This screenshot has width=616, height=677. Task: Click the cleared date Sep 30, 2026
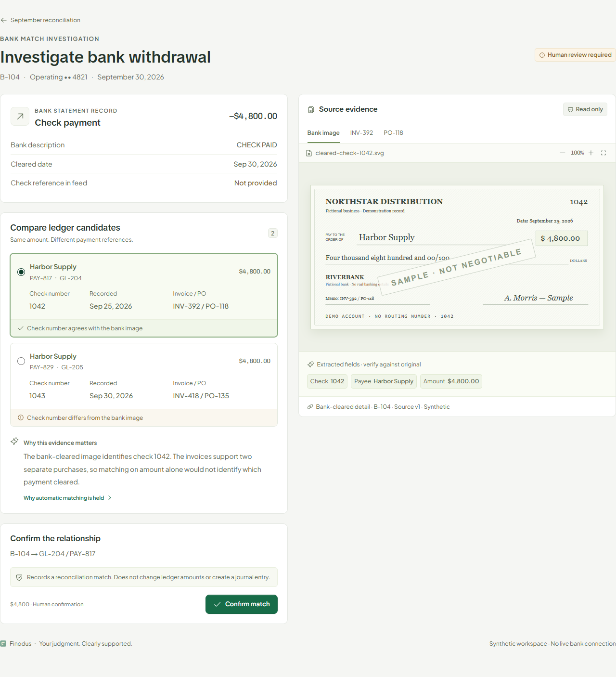coord(255,164)
